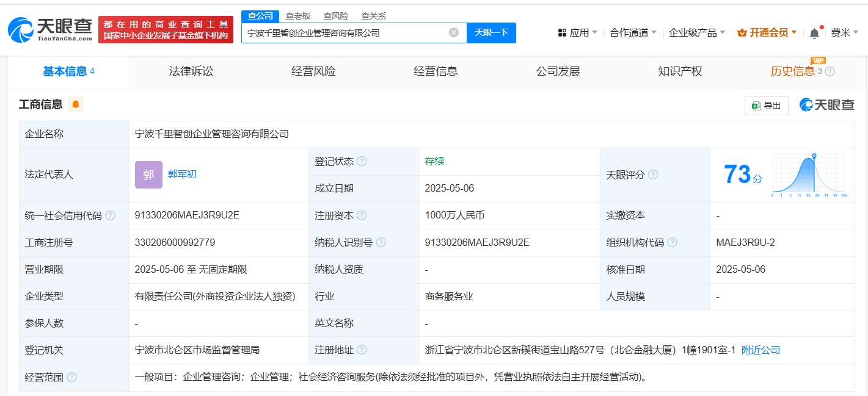The image size is (868, 396).
Task: Click the help icon next to 注册地址
Action: click(x=363, y=350)
